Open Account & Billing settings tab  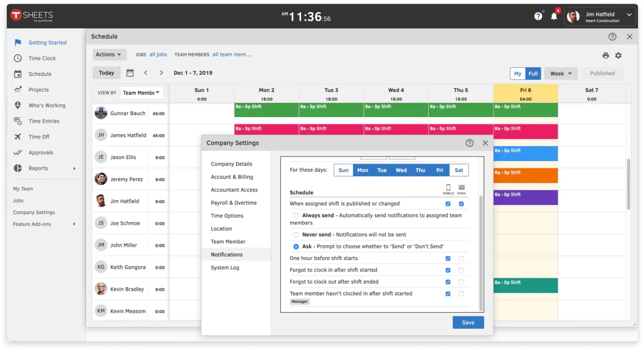232,177
